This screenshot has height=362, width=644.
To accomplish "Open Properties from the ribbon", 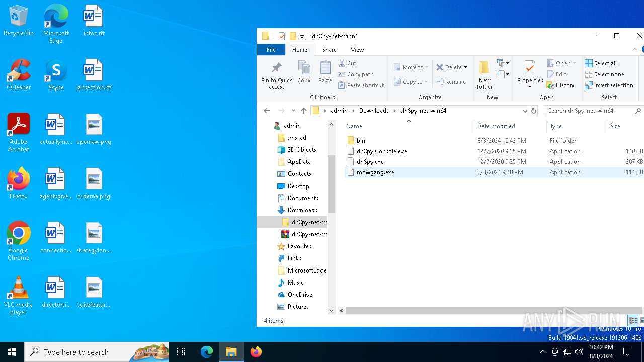I will 530,74.
